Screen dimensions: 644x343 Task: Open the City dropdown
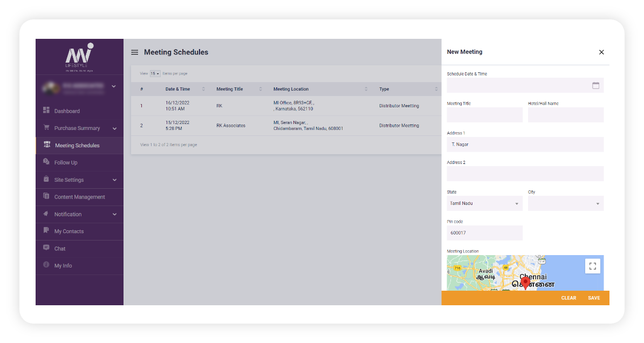point(565,203)
